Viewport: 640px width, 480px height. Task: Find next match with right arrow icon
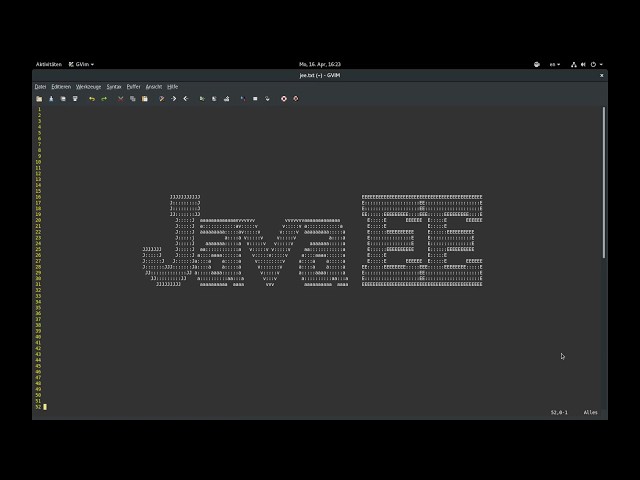click(x=173, y=99)
